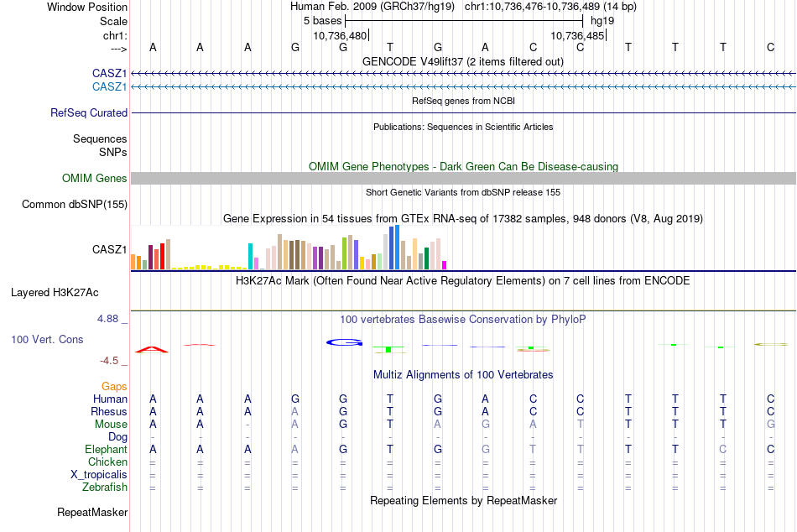The width and height of the screenshot is (797, 532).
Task: Click the H3K27Ac Mark ENCODE track title
Action: pyautogui.click(x=462, y=281)
